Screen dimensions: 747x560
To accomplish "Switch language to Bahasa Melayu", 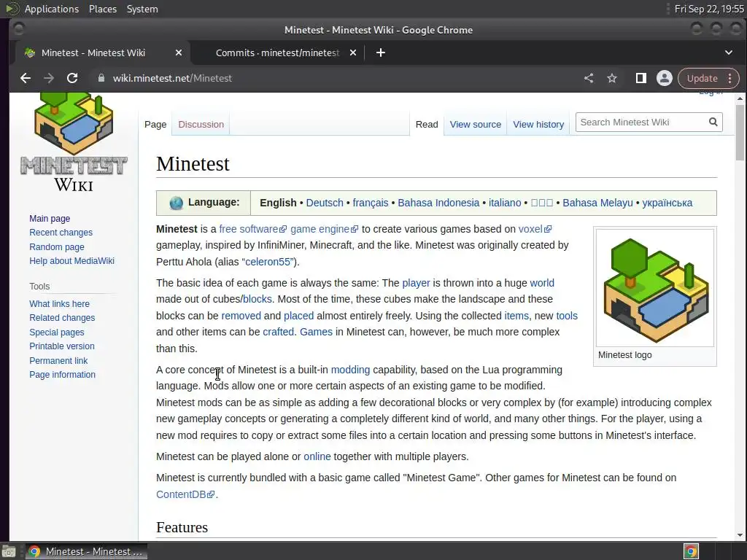I will click(597, 203).
